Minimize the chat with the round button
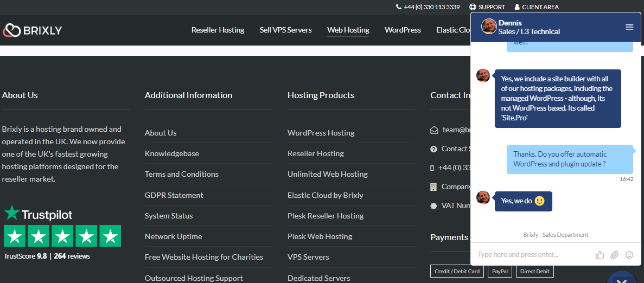 point(622,279)
